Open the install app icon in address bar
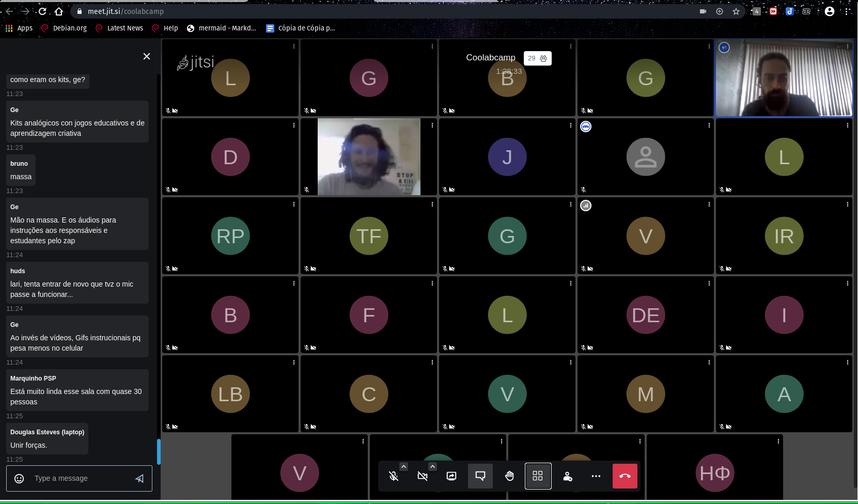 [x=720, y=11]
